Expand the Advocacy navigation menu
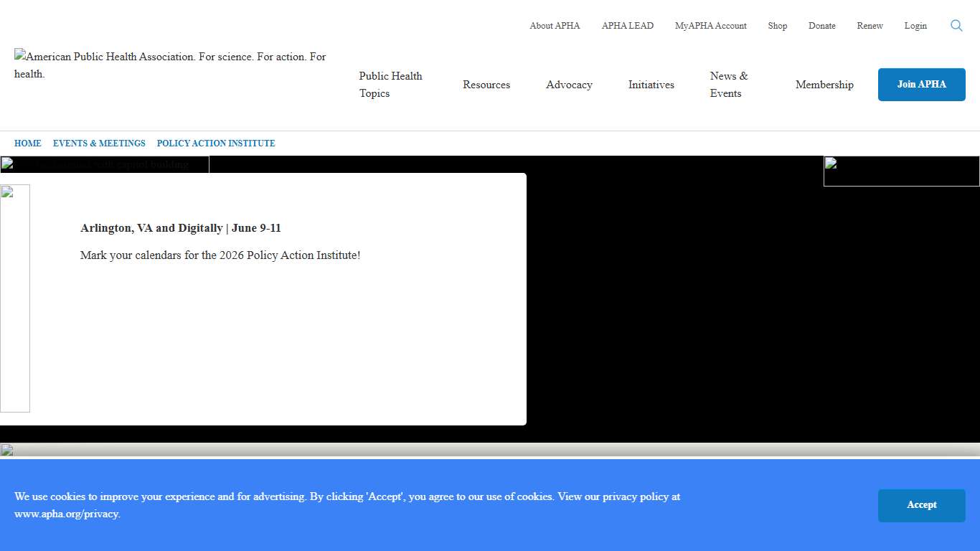Image resolution: width=980 pixels, height=551 pixels. tap(569, 85)
